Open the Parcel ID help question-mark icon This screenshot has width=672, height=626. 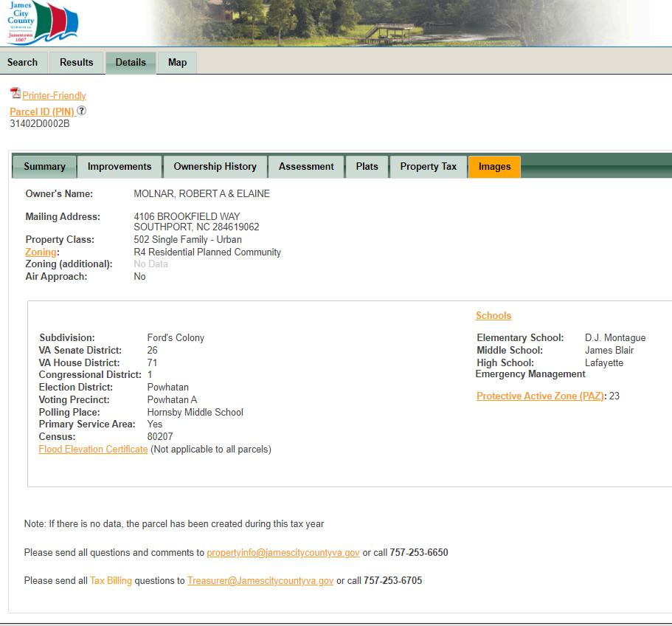pyautogui.click(x=81, y=111)
